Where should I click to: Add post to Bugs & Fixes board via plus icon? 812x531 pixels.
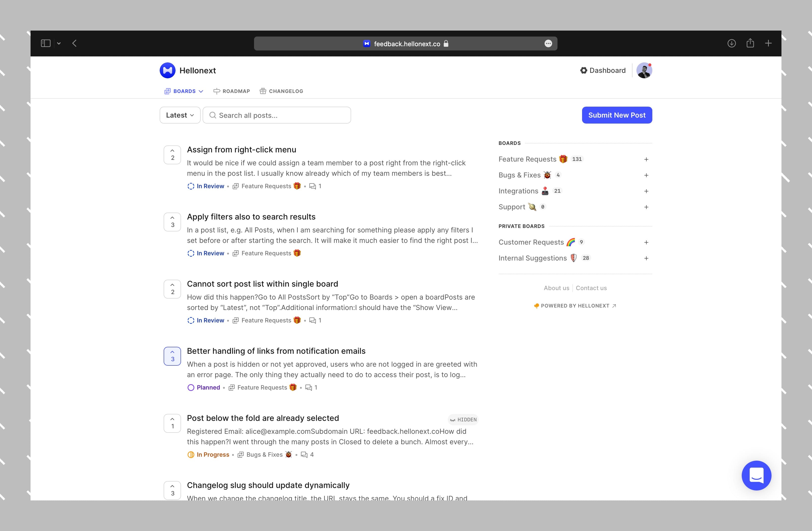(646, 175)
